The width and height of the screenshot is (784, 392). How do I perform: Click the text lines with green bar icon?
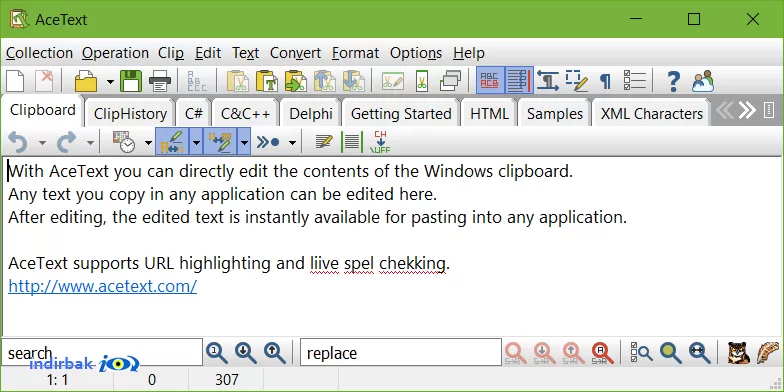[x=352, y=143]
